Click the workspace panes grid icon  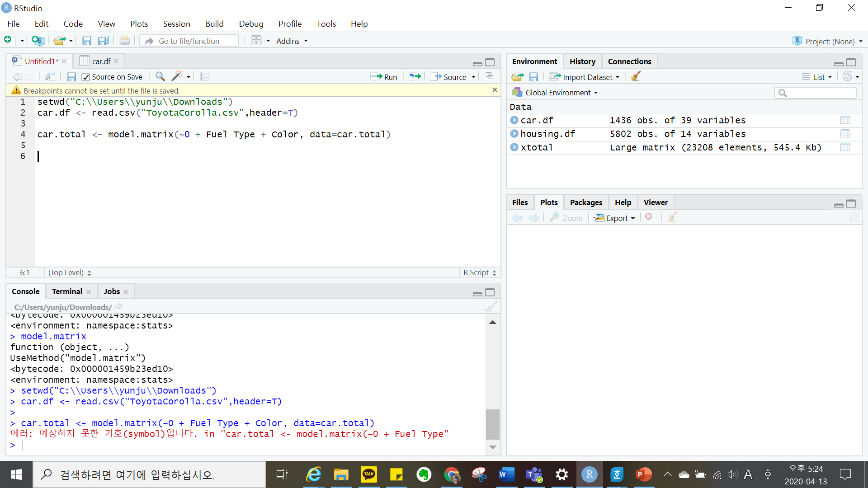point(256,41)
